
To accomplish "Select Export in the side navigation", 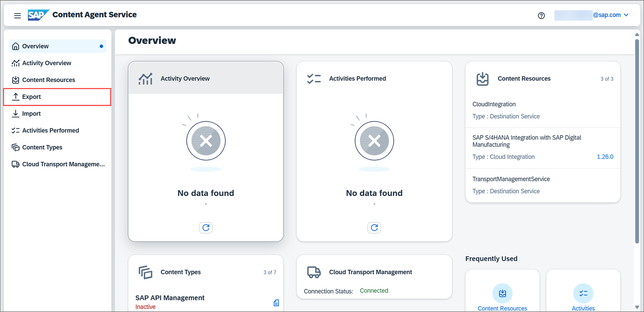I will point(57,97).
